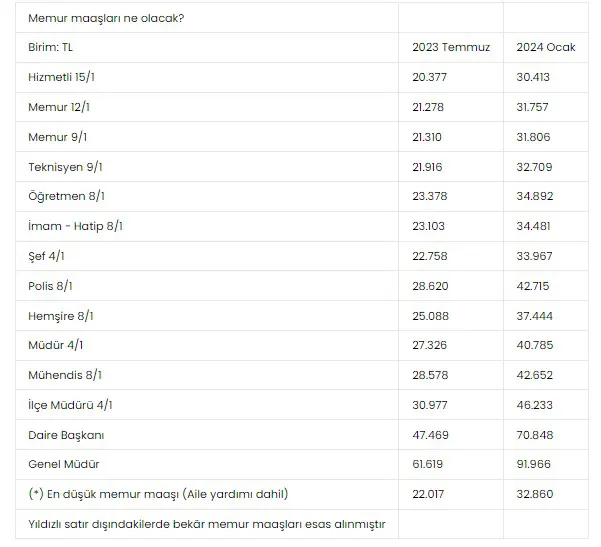The height and width of the screenshot is (547, 601).
Task: Select İlçe Müdürü 4/1 2024 value 46.233
Action: [535, 405]
